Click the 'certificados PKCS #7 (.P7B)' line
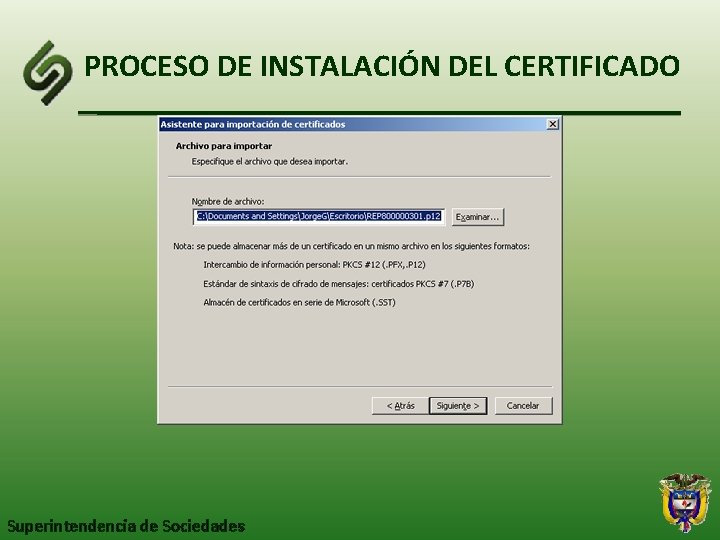Image resolution: width=720 pixels, height=540 pixels. (x=338, y=284)
